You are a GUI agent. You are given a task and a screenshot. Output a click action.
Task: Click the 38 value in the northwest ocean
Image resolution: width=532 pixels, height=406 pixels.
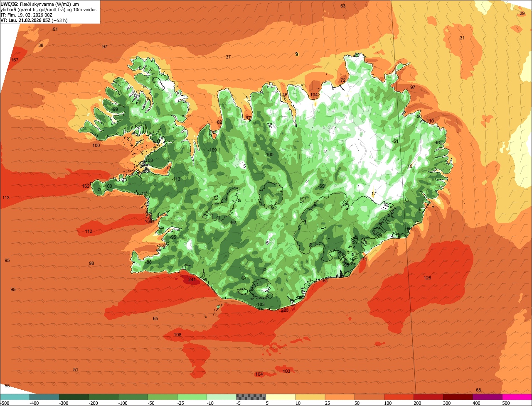click(41, 45)
